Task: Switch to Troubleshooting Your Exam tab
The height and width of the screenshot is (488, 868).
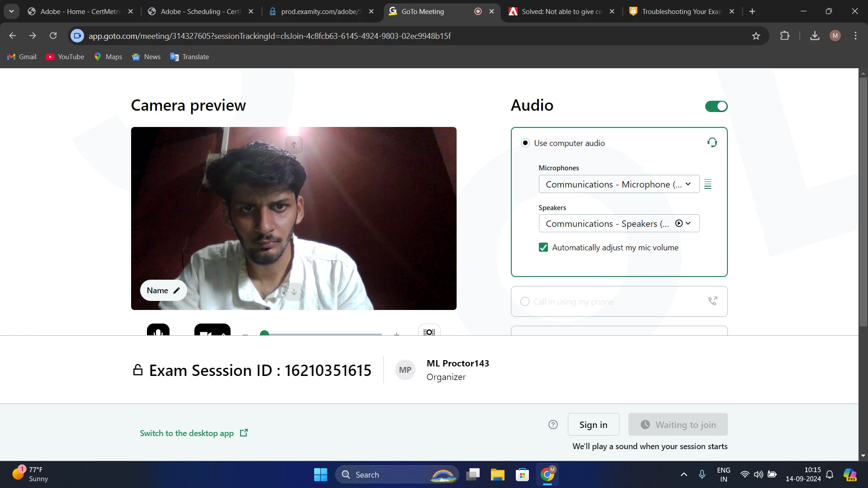Action: 681,11
